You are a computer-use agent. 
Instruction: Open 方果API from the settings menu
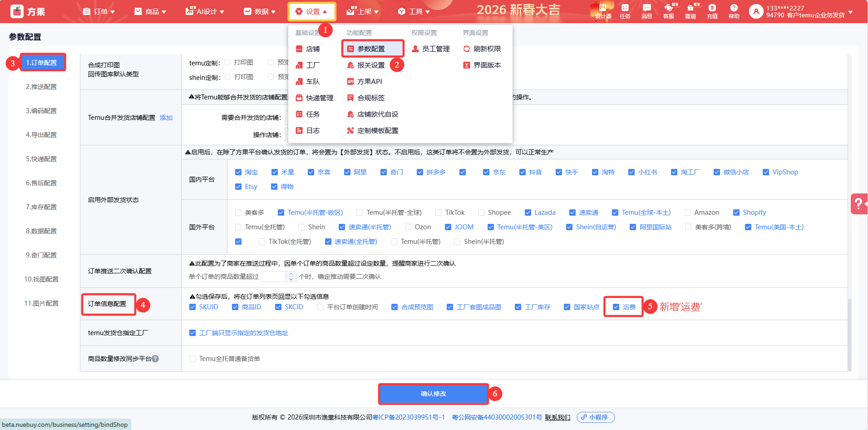[x=365, y=82]
